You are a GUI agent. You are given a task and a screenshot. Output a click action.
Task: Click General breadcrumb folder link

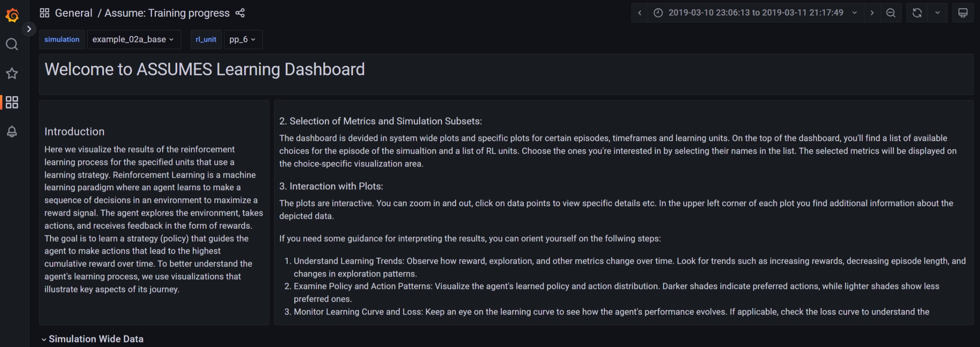tap(74, 13)
